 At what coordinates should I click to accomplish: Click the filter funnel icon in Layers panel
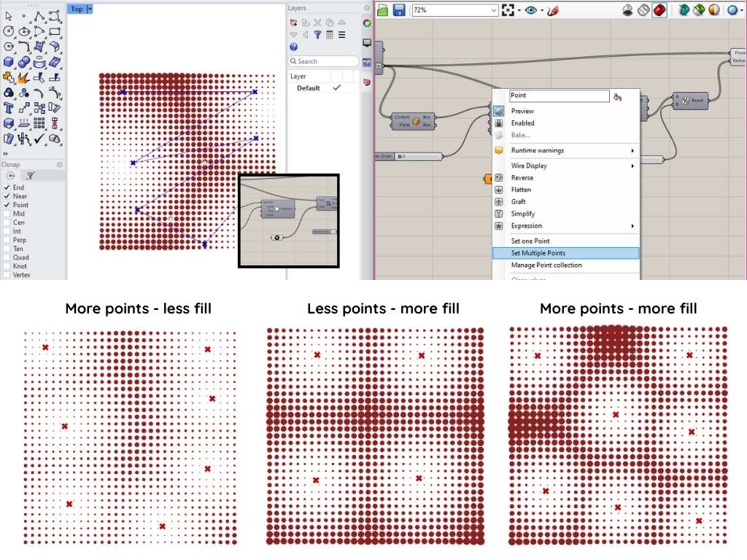[317, 35]
